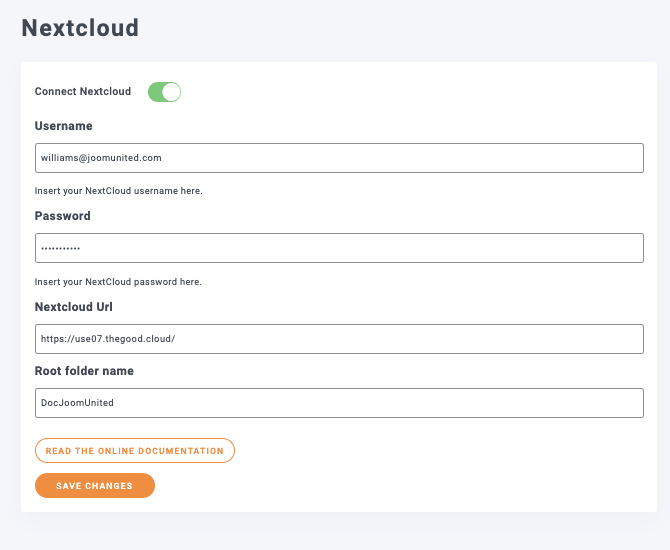Click the DocJoomUnited folder name text
This screenshot has height=550, width=670.
(78, 403)
